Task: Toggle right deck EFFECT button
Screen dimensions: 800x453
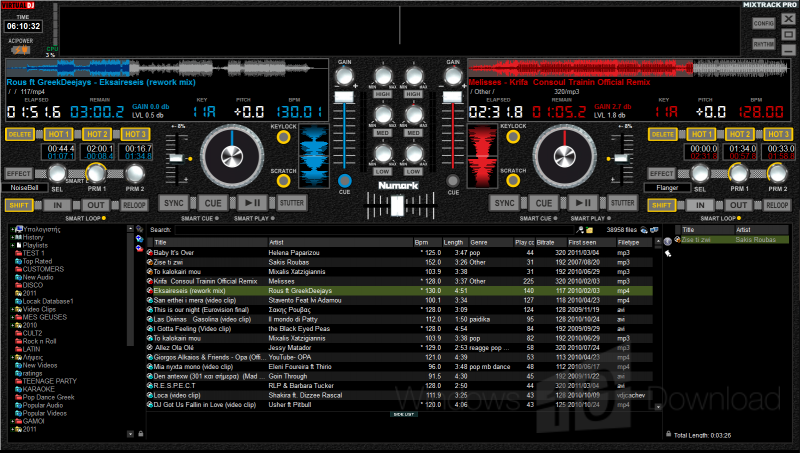Action: 661,173
